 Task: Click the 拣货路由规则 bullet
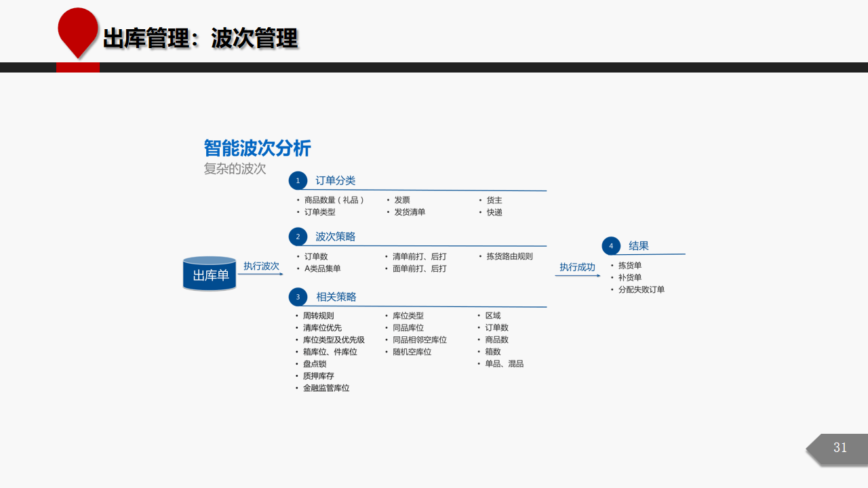[x=510, y=257]
